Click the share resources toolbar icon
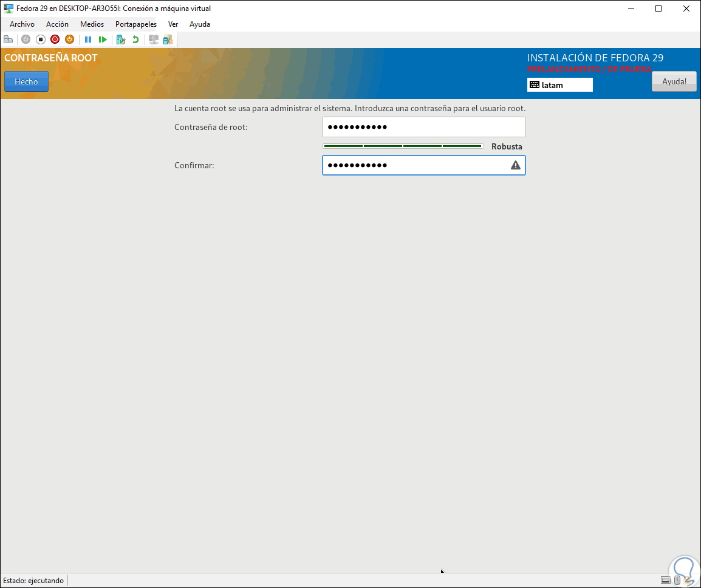701x588 pixels. [168, 39]
